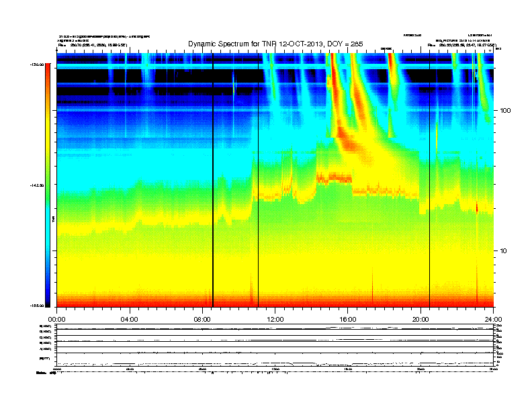Click the 00:00 time axis label
The image size is (532, 411).
(56, 320)
